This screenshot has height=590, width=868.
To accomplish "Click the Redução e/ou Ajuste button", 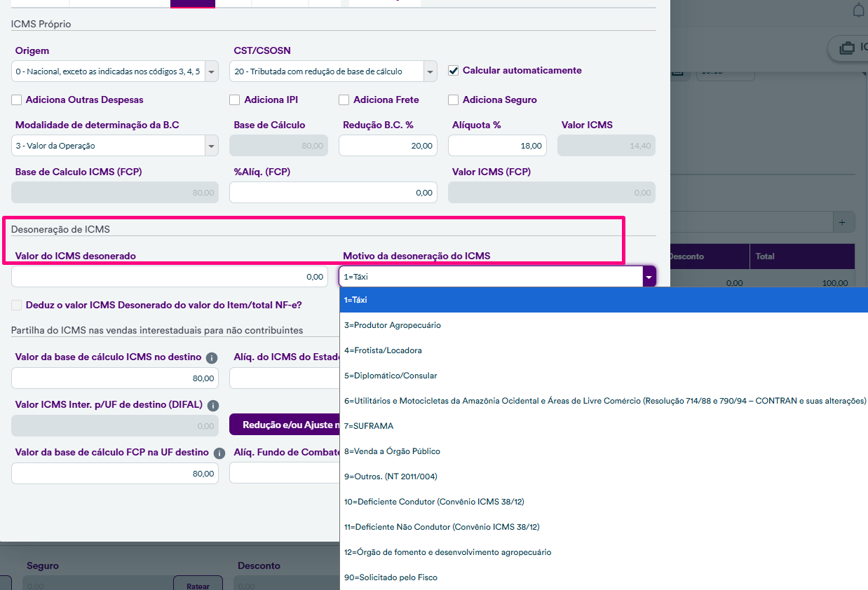I will [285, 425].
